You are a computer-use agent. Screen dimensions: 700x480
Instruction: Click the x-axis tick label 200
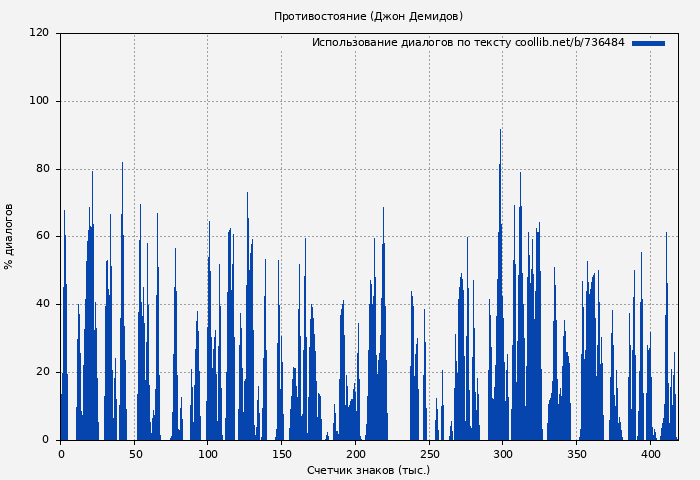(355, 454)
